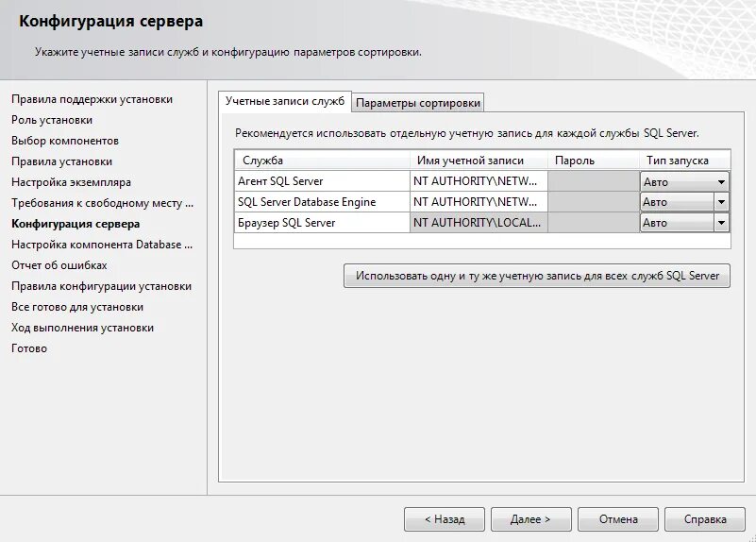
Task: Click password cell of Браузер SQL Server row
Action: [594, 223]
